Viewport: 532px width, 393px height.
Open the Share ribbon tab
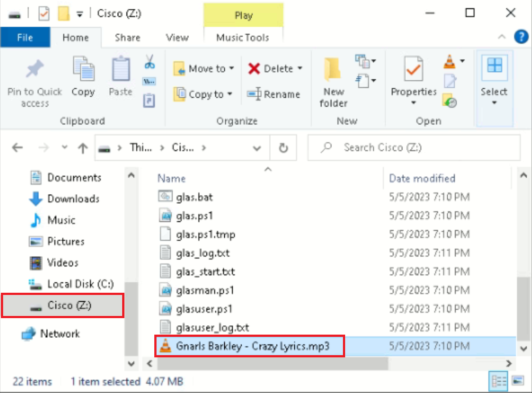point(127,38)
